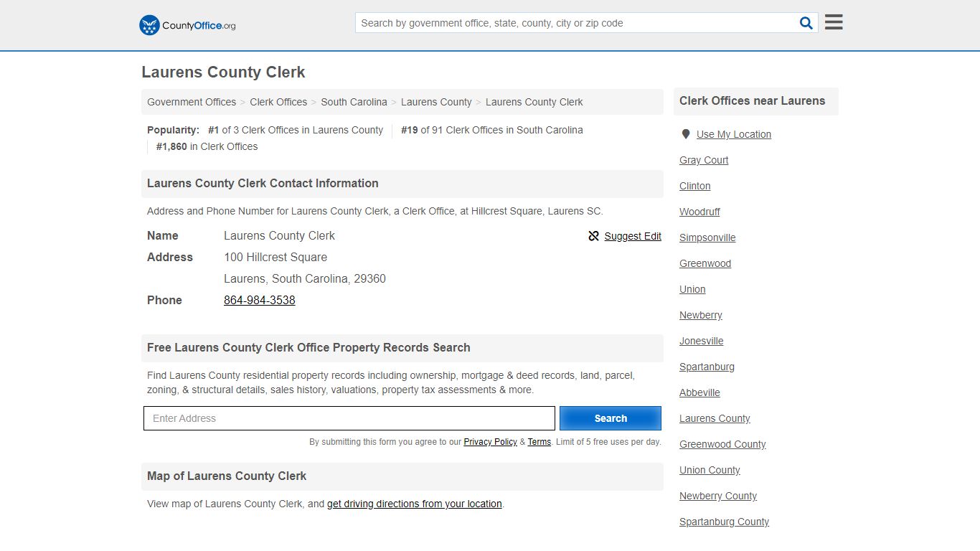The width and height of the screenshot is (980, 551).
Task: Click the address 100 Hillcrest Square
Action: click(x=275, y=257)
